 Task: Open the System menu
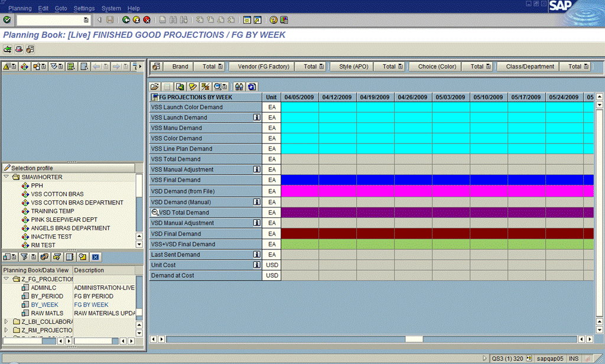(111, 8)
